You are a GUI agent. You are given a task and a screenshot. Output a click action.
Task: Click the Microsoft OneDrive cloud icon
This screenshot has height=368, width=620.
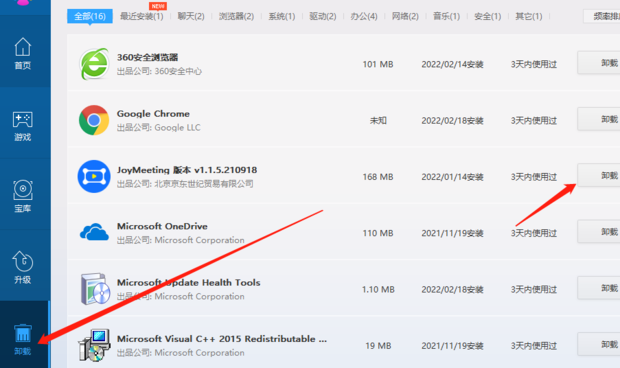pos(94,232)
